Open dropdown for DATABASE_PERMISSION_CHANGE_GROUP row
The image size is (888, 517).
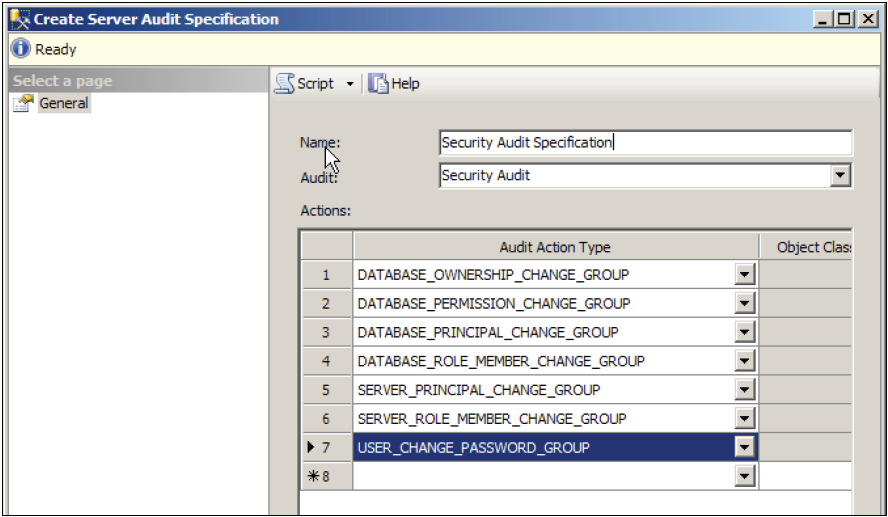(744, 304)
